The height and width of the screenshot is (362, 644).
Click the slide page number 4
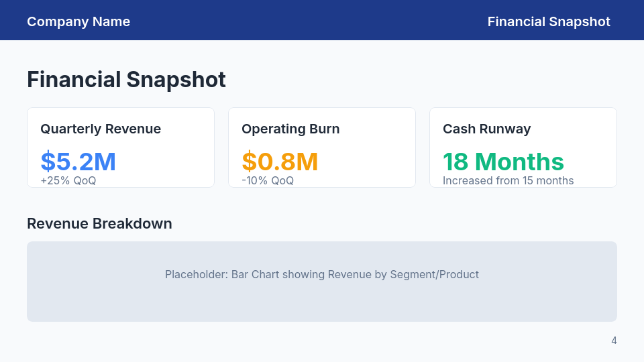coord(613,341)
